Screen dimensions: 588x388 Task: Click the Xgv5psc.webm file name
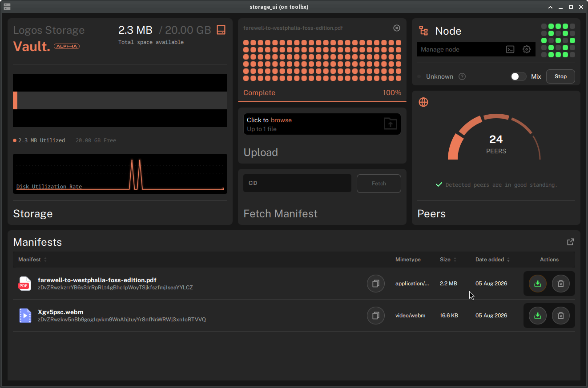click(60, 312)
